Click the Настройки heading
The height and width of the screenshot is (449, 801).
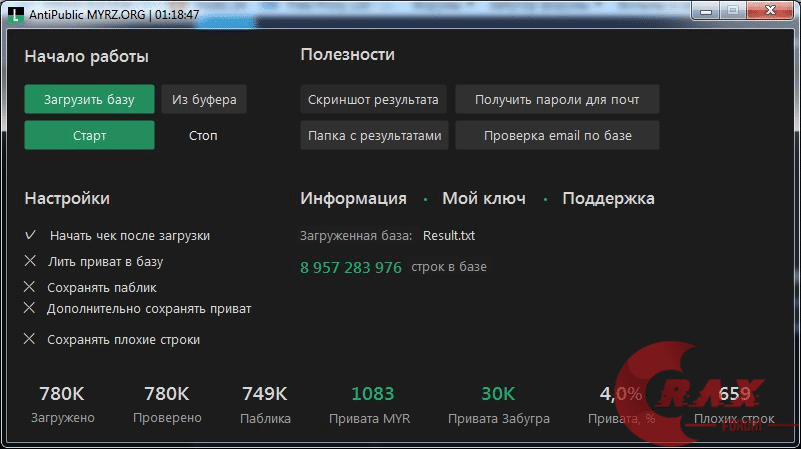[67, 198]
